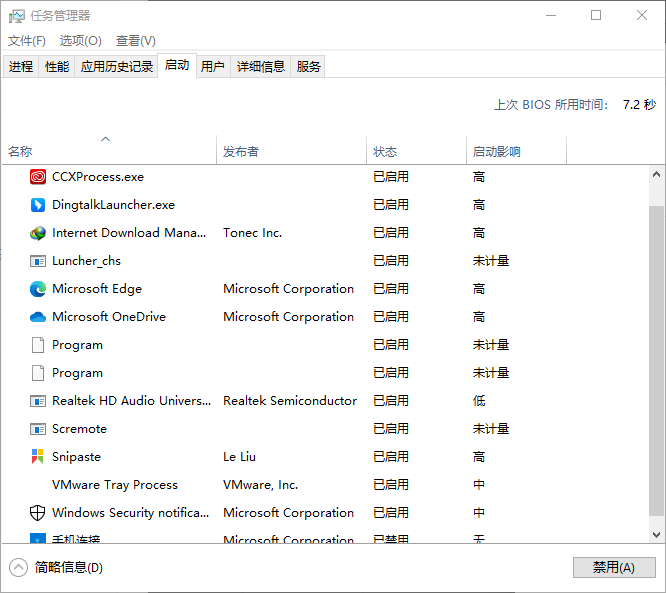Click 未计量 impact in Luncher_chs row
The image size is (666, 593).
(491, 261)
